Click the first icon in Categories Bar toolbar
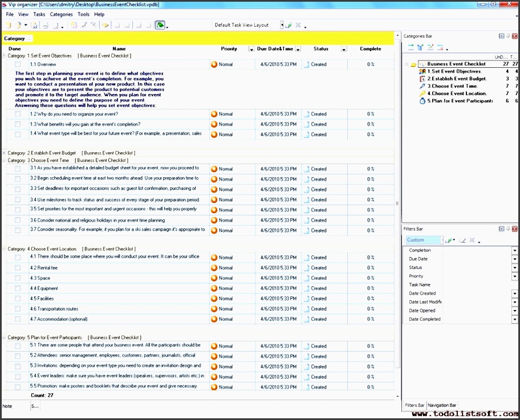The height and width of the screenshot is (420, 520). tap(411, 48)
